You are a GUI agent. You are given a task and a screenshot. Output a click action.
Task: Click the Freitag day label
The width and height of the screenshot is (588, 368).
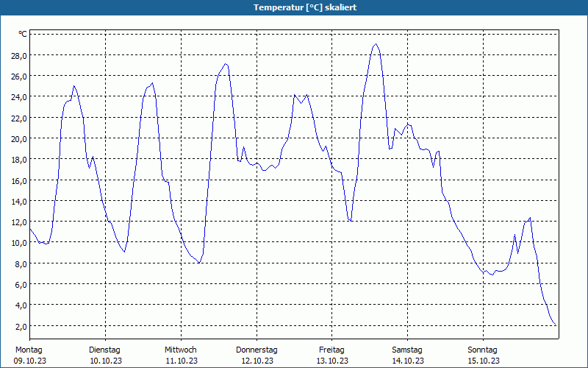click(x=331, y=350)
